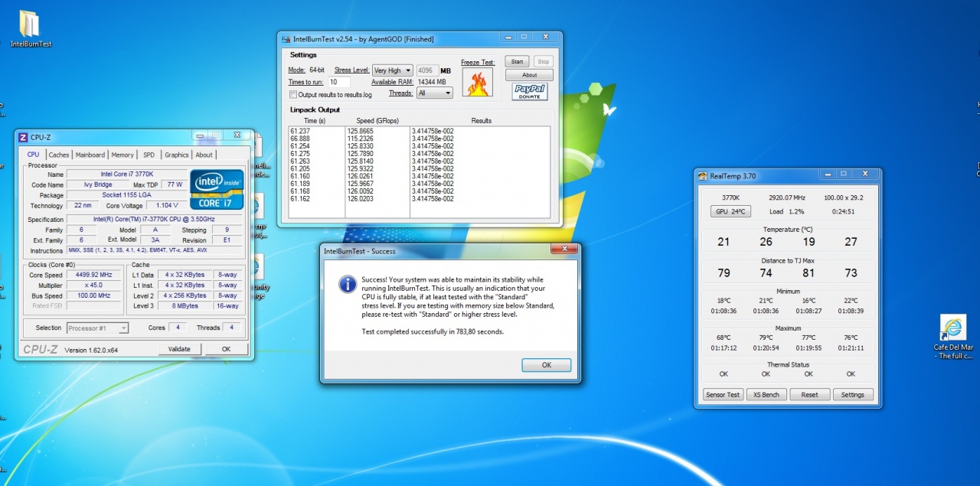Go to the Graphics tab
The width and height of the screenshot is (980, 486).
177,155
